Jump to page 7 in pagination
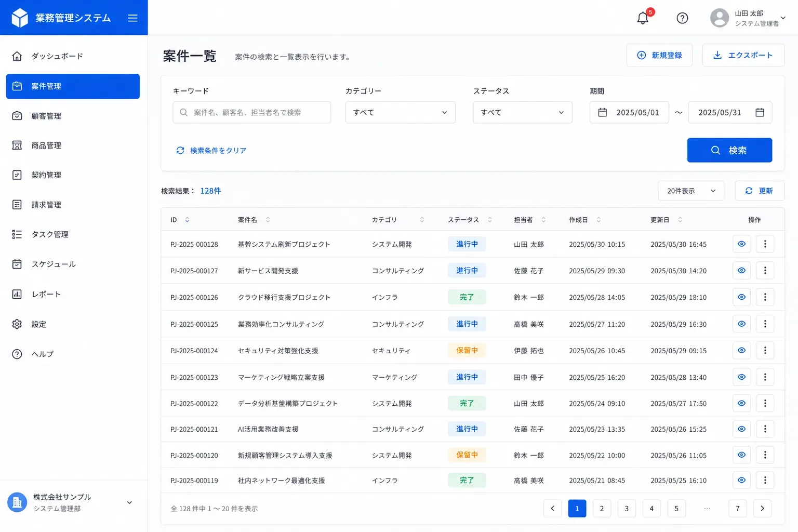The image size is (798, 532). pos(738,509)
